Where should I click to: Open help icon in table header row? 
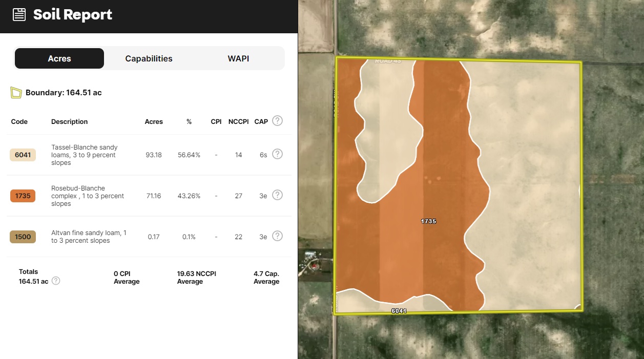(277, 121)
